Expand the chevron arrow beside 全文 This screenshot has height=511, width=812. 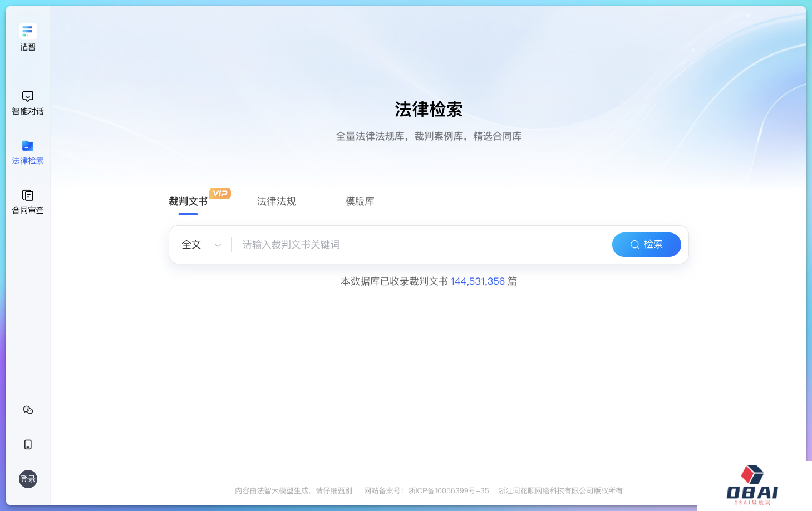pyautogui.click(x=218, y=245)
